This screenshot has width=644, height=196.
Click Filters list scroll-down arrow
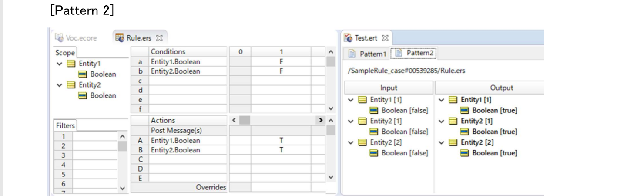[x=122, y=189]
